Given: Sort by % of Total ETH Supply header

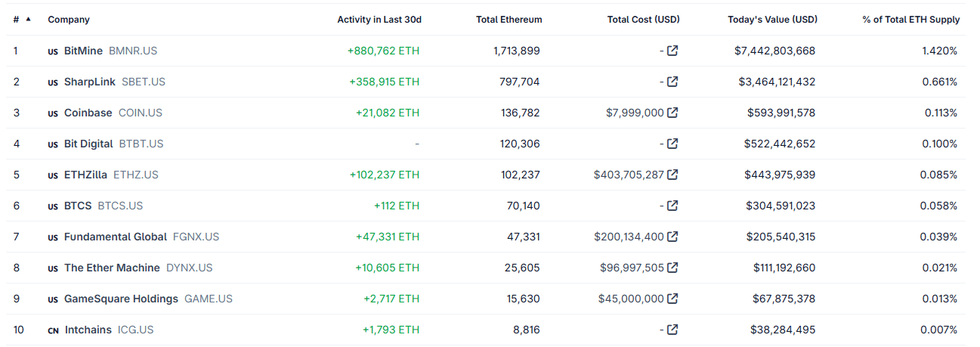Looking at the screenshot, I should pyautogui.click(x=910, y=20).
